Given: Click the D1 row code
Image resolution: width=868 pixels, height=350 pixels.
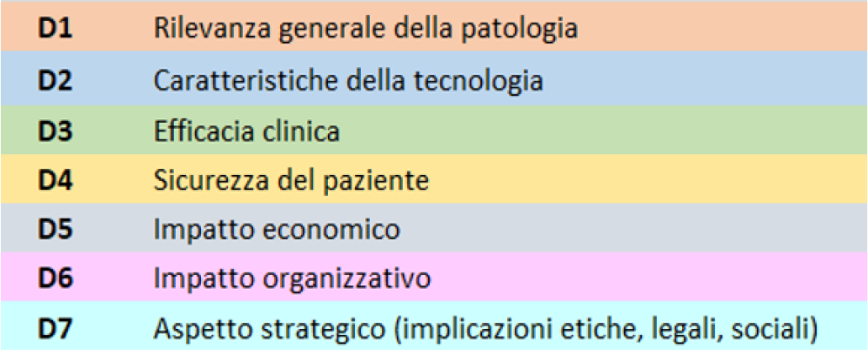Looking at the screenshot, I should [x=55, y=28].
